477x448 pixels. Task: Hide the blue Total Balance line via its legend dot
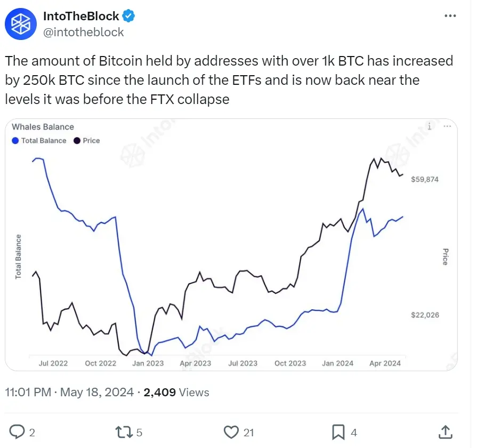[x=15, y=140]
